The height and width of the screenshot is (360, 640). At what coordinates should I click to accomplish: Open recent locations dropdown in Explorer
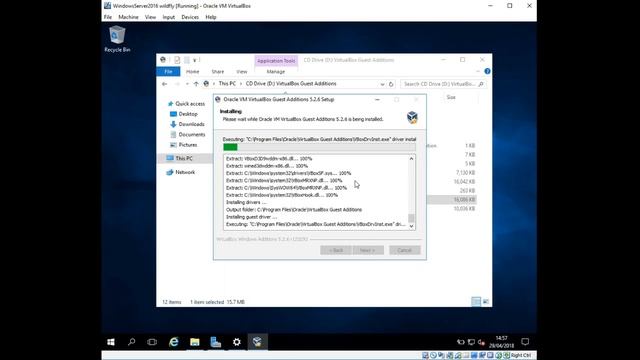click(187, 84)
